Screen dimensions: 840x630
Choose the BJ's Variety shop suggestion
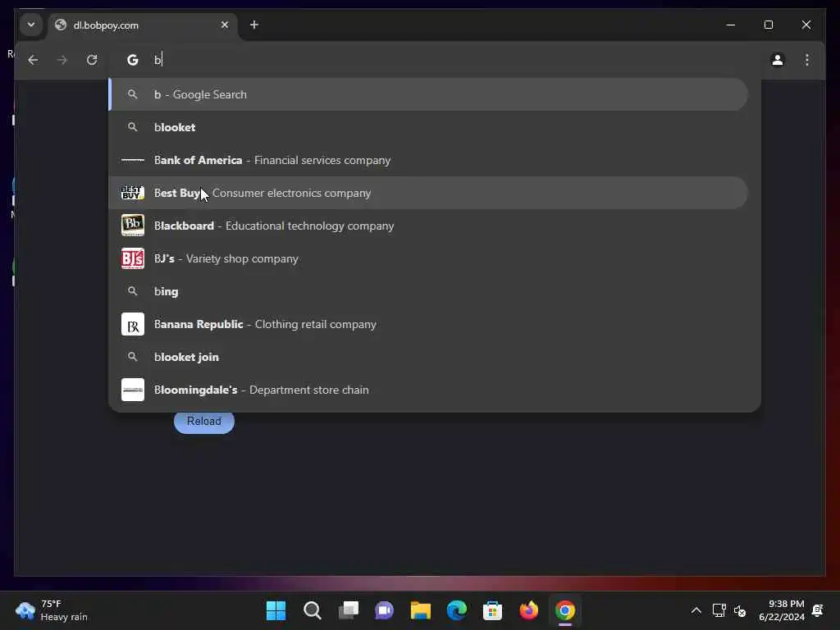pos(428,258)
